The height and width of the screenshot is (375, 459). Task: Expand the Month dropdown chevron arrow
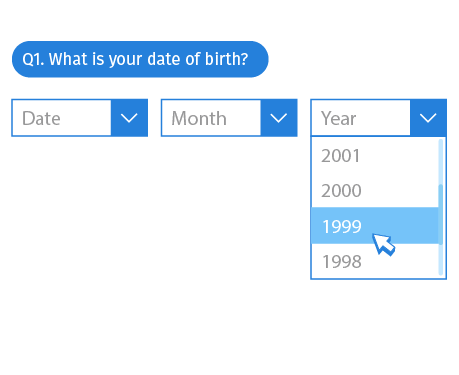[x=279, y=118]
